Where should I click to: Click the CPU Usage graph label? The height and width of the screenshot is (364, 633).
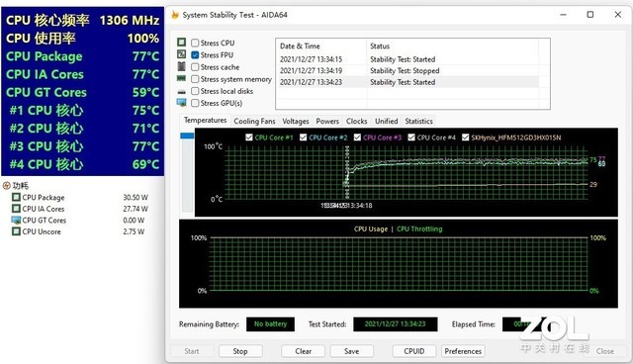tap(371, 228)
